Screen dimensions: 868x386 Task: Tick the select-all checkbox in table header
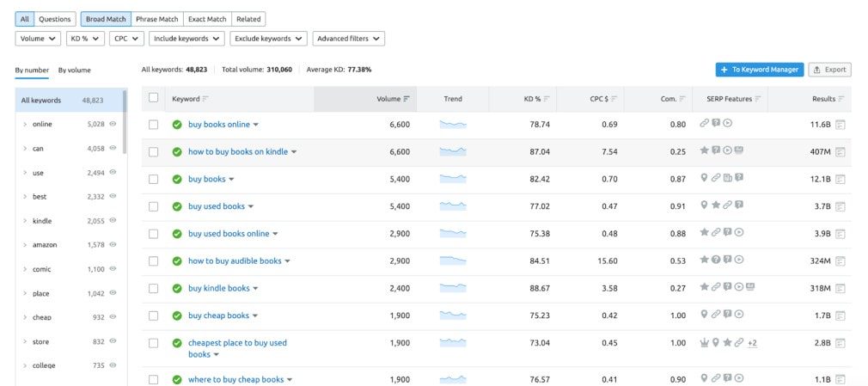154,98
